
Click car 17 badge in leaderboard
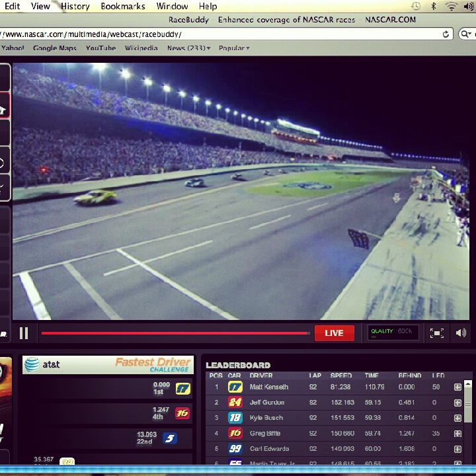pos(235,387)
